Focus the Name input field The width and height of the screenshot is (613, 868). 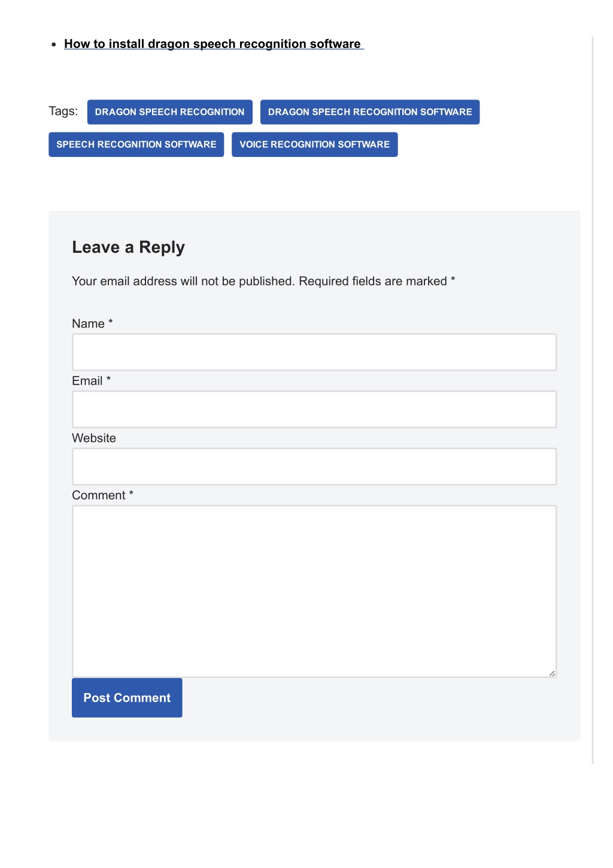pyautogui.click(x=314, y=352)
